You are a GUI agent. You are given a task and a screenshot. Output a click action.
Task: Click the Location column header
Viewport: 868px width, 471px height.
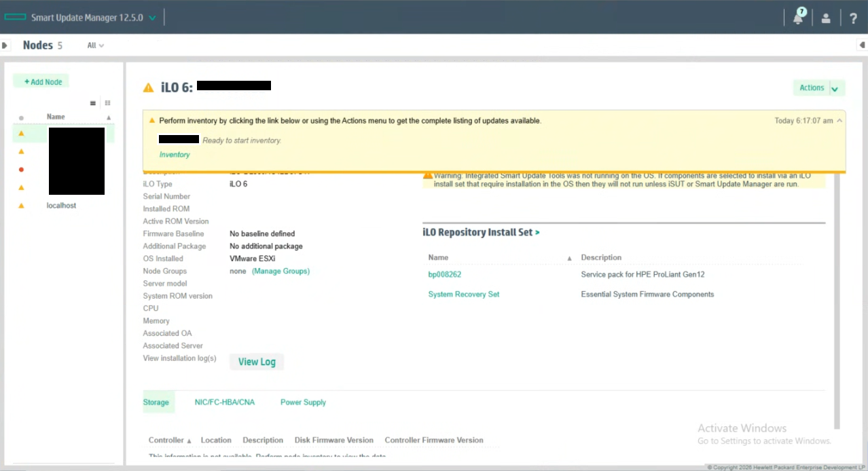[216, 440]
